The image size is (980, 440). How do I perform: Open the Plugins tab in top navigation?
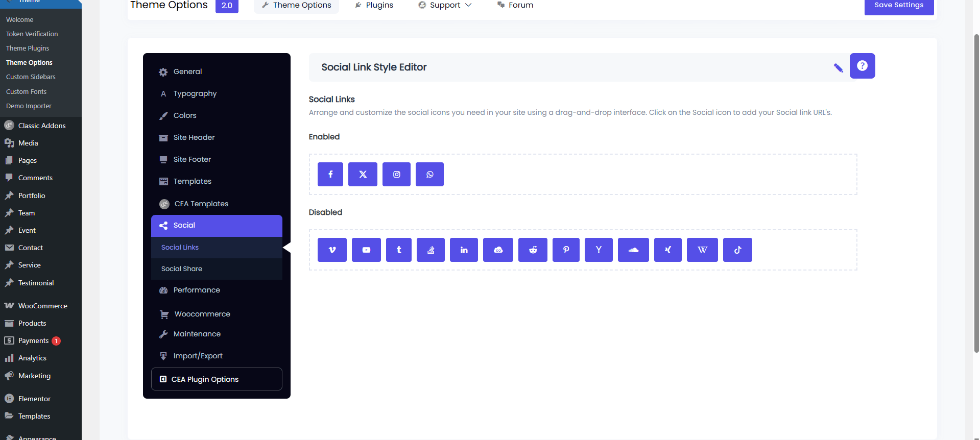pos(374,5)
